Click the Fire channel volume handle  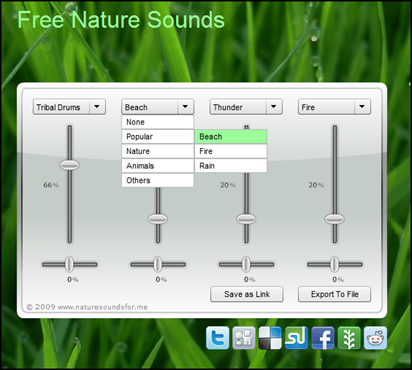(334, 219)
